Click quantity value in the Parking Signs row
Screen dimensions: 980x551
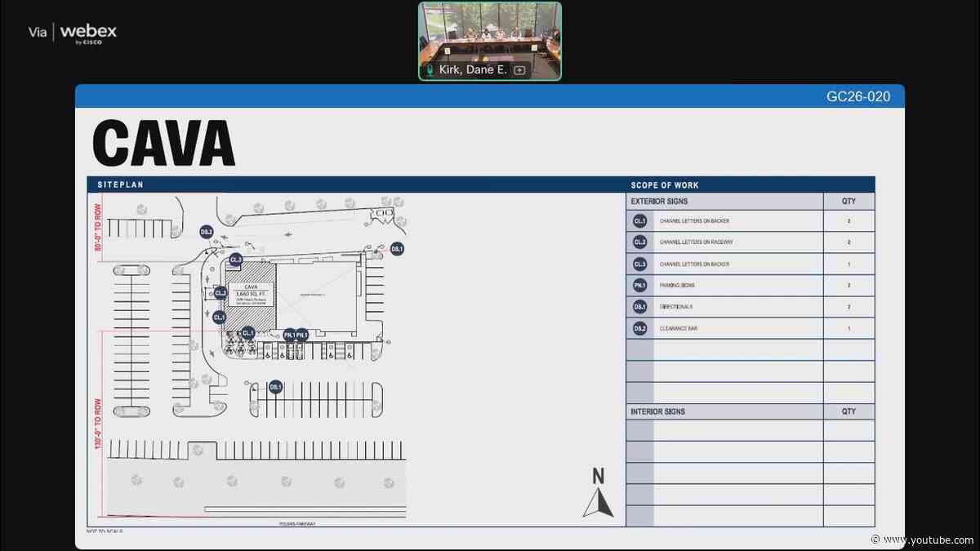click(849, 286)
